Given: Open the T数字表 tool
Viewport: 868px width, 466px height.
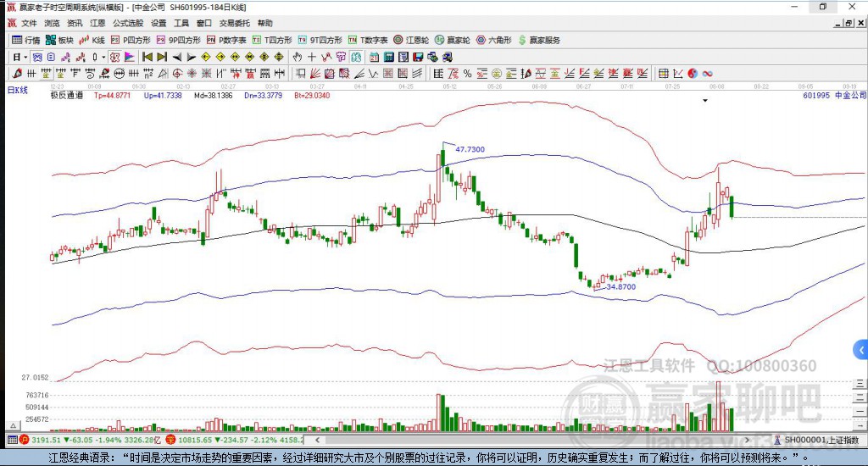Looking at the screenshot, I should tap(368, 40).
